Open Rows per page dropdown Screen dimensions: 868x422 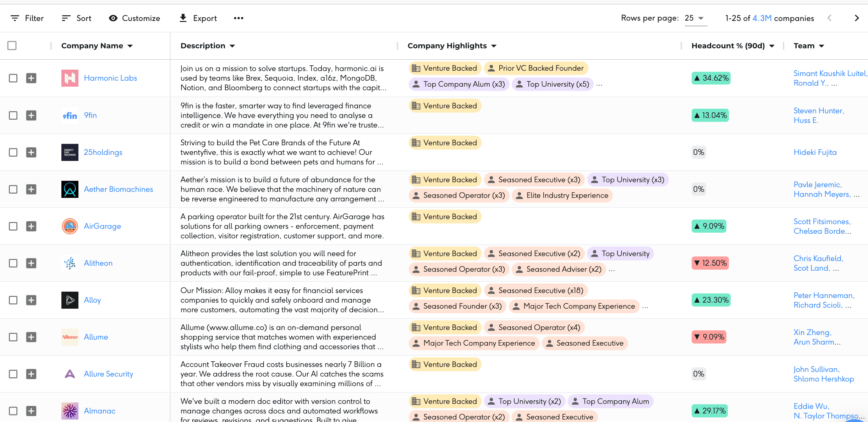(695, 18)
